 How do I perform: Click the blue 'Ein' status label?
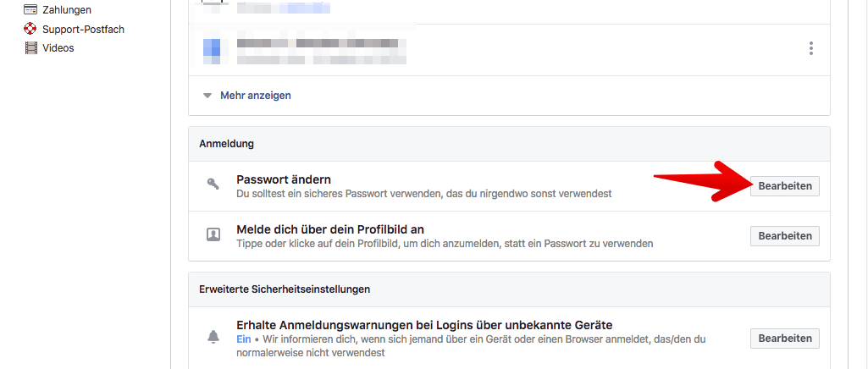coord(244,339)
